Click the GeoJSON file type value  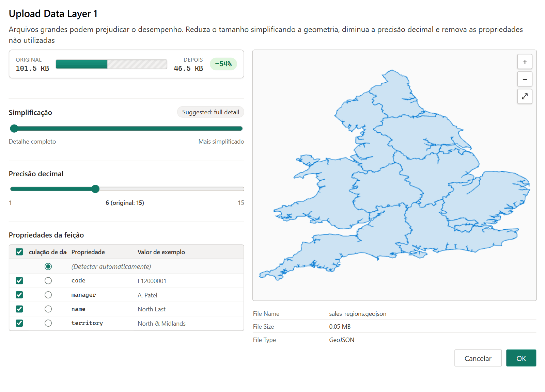342,340
